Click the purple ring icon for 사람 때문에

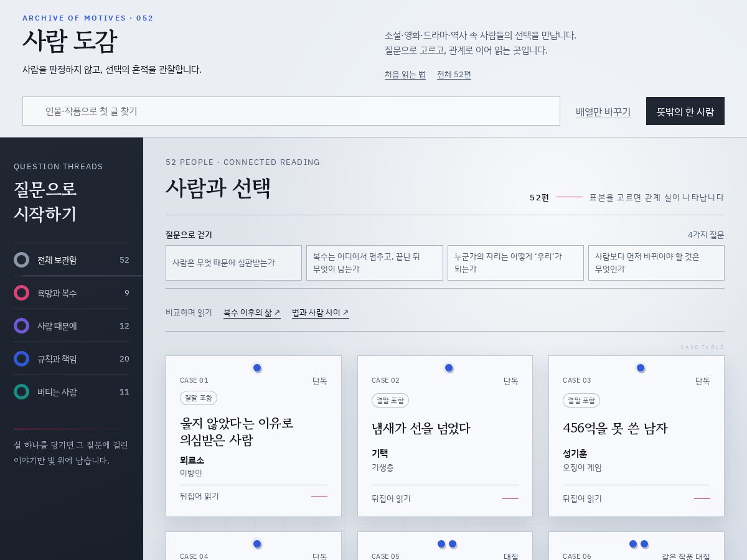coord(22,326)
